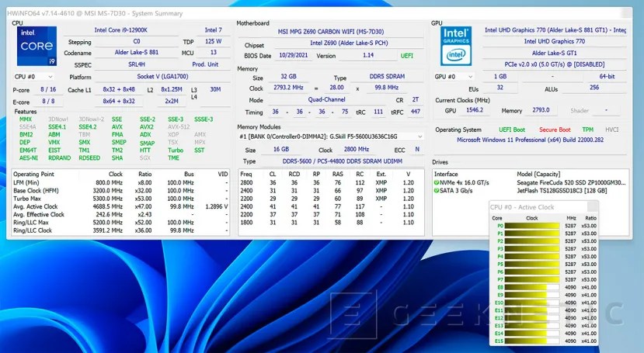Click the PCIe v2.0 x0 [DISABLED] field
644x353 pixels.
click(554, 64)
